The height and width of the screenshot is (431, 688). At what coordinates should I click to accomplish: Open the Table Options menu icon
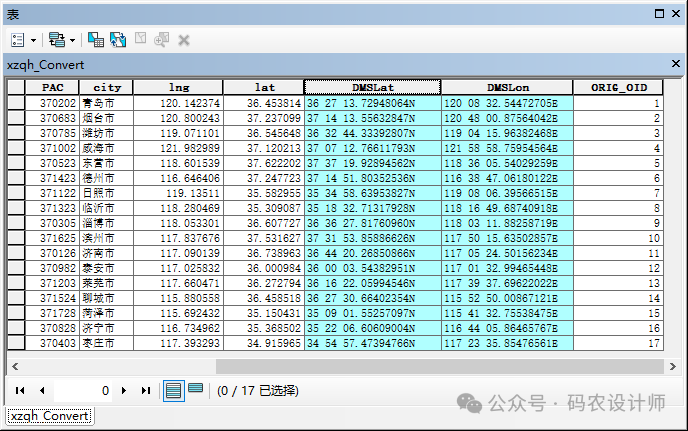(x=18, y=39)
